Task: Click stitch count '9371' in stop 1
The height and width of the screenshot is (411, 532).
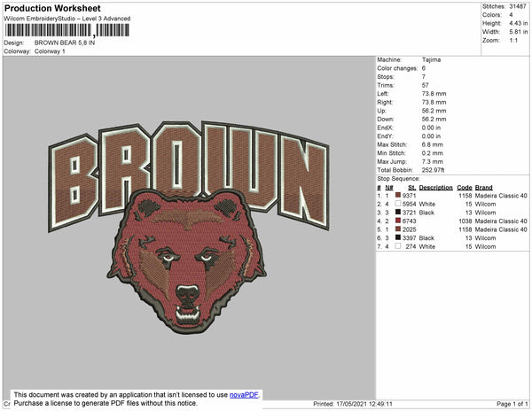Action: 409,196
